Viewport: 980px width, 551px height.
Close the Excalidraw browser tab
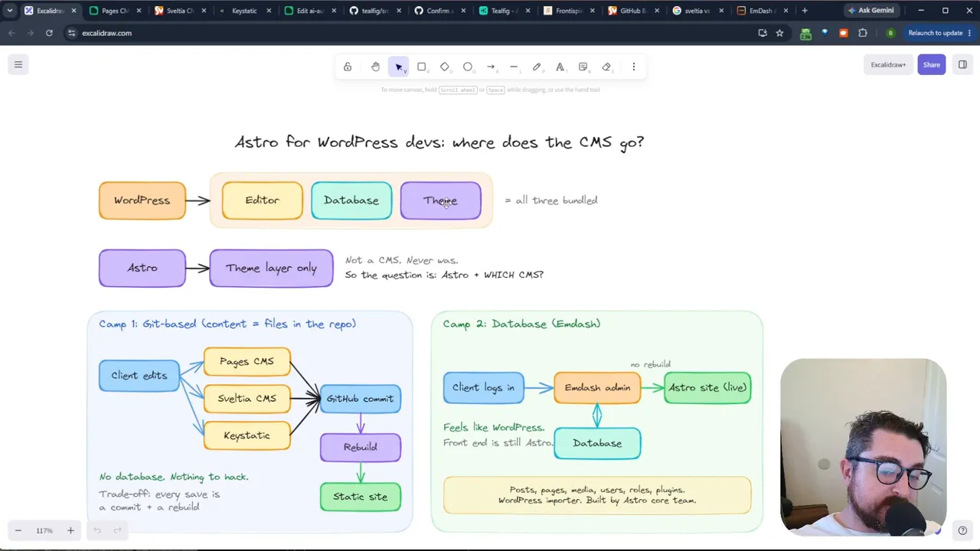(73, 11)
